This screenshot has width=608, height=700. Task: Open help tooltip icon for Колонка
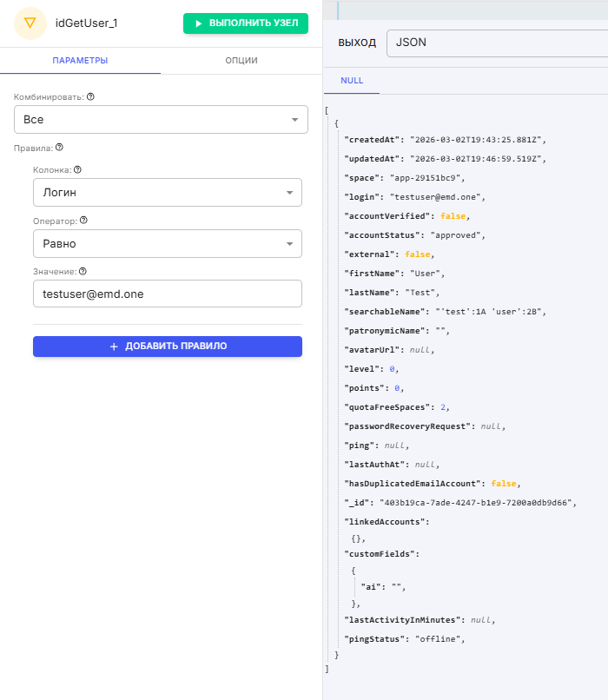(x=77, y=170)
